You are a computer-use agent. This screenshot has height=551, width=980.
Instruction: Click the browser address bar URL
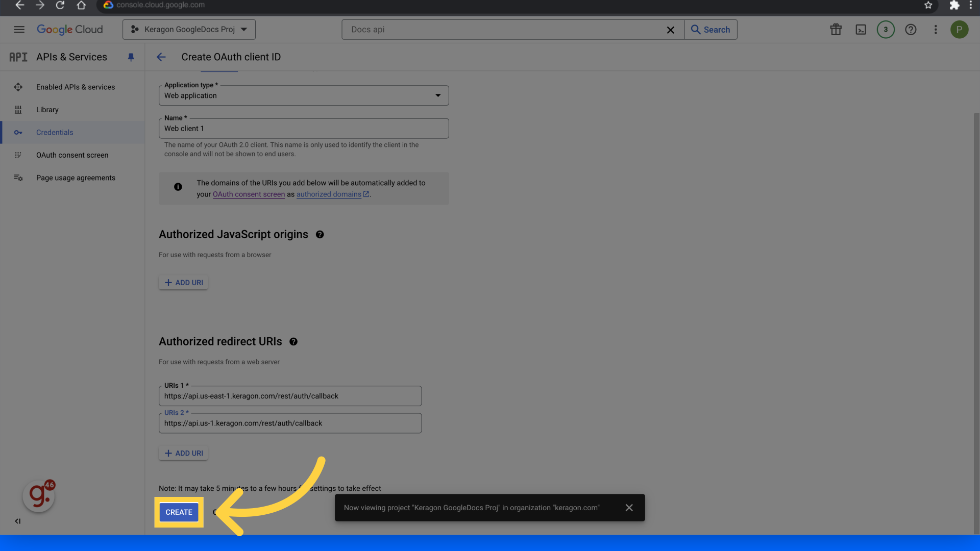pos(160,5)
